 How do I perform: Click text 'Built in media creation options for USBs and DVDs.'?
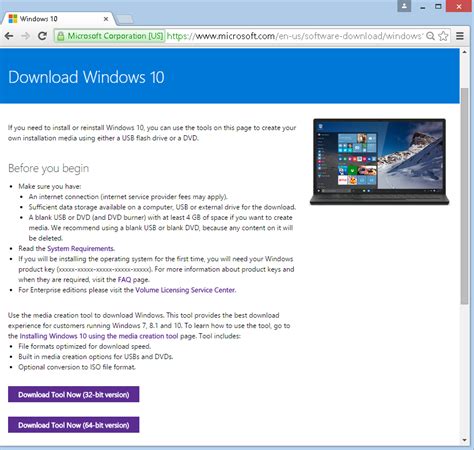(96, 357)
